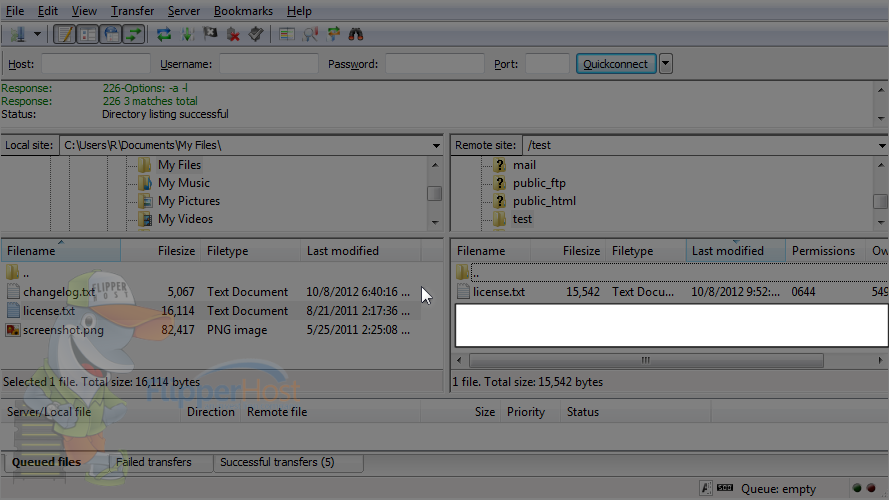889x500 pixels.
Task: Open the Edit menu
Action: tap(48, 11)
